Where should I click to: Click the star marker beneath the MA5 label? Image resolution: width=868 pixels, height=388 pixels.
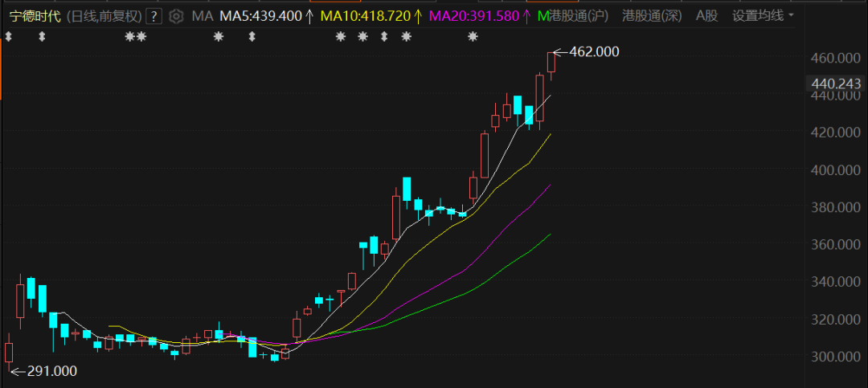(219, 36)
